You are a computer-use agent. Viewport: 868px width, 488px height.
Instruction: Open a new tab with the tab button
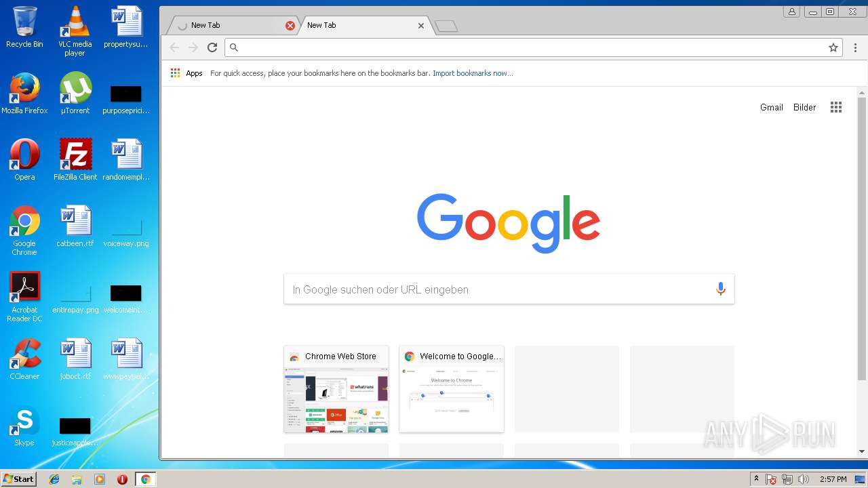click(446, 26)
